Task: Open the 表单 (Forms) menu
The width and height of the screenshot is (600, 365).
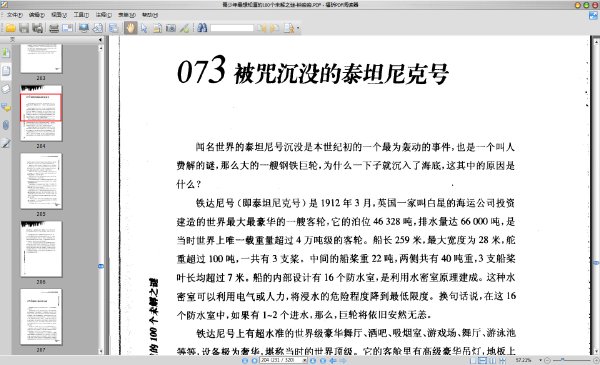Action: click(x=127, y=15)
